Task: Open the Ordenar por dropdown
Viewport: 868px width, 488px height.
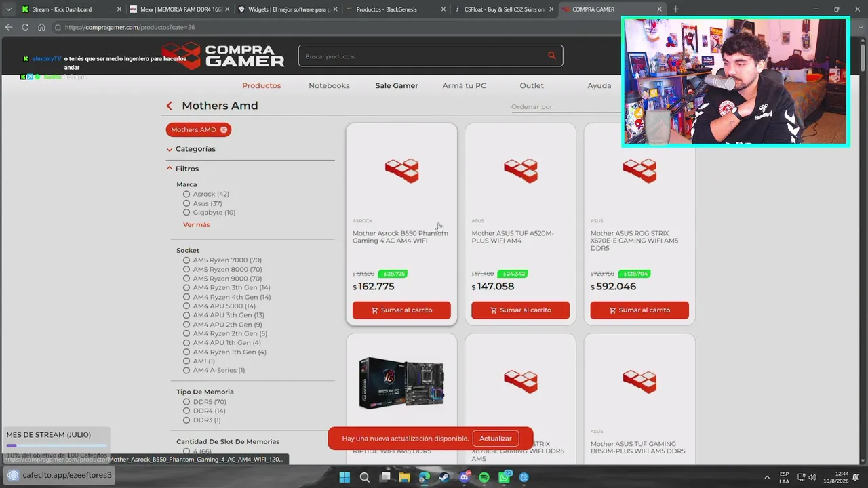Action: 566,106
